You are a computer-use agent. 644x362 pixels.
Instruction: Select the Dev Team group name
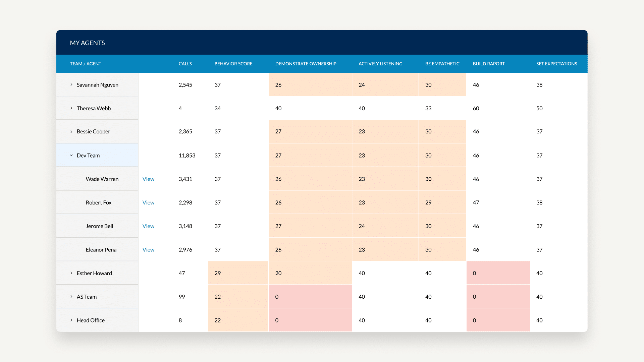click(88, 156)
